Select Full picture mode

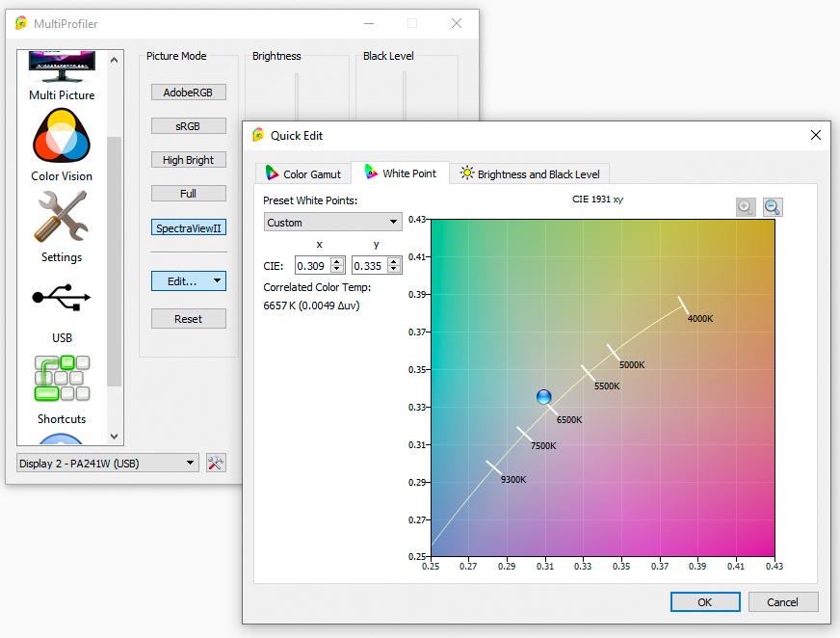189,194
